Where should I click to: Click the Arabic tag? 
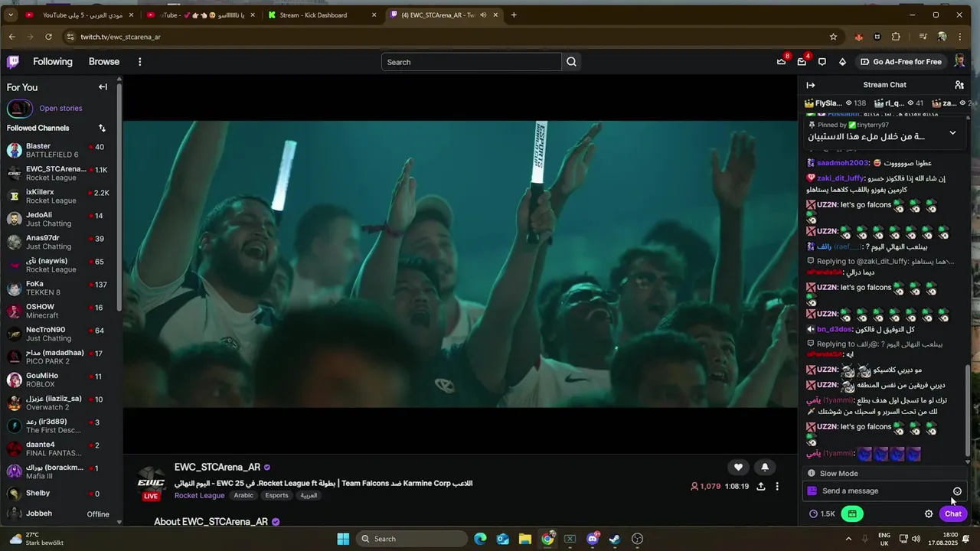243,496
